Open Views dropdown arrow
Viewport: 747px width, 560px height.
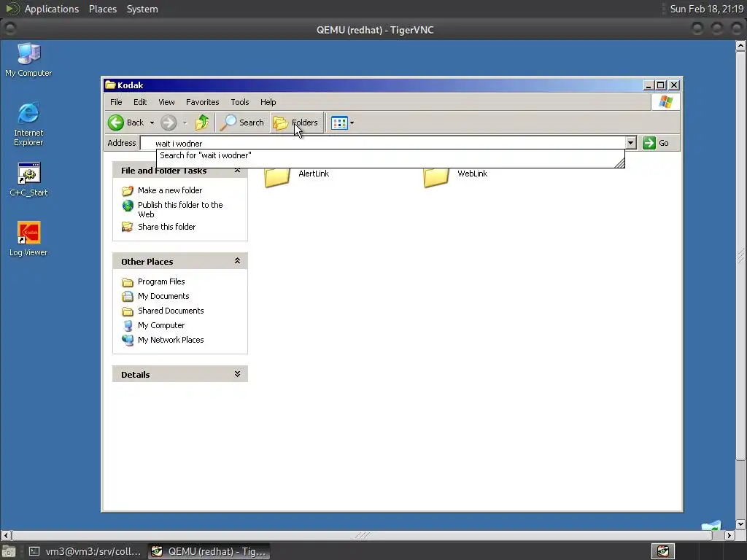tap(352, 122)
